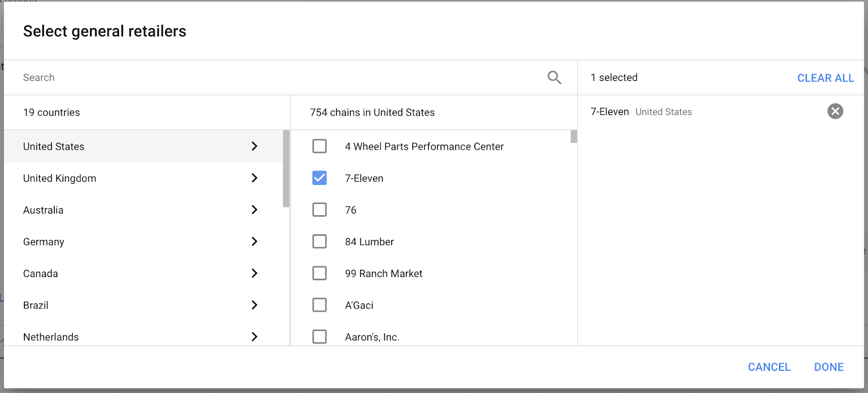Select United States in country list
The height and width of the screenshot is (393, 868).
pyautogui.click(x=54, y=146)
